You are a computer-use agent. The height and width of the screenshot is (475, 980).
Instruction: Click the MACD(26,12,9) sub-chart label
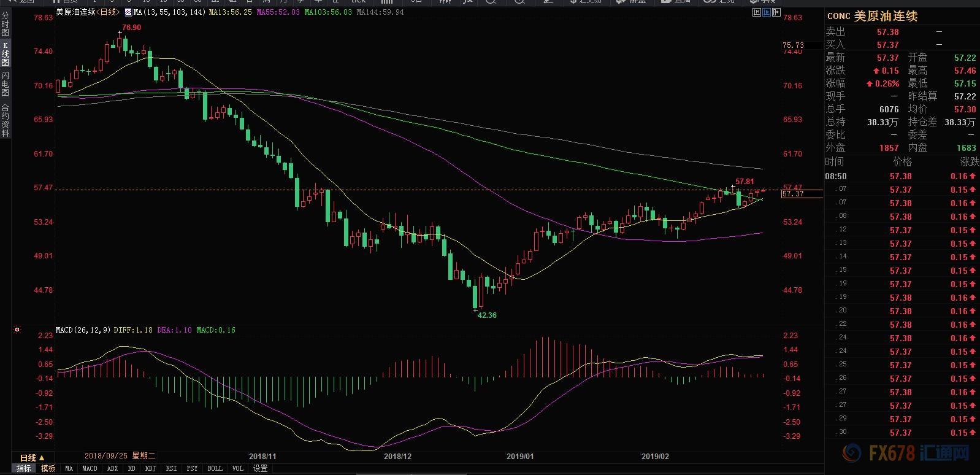83,330
